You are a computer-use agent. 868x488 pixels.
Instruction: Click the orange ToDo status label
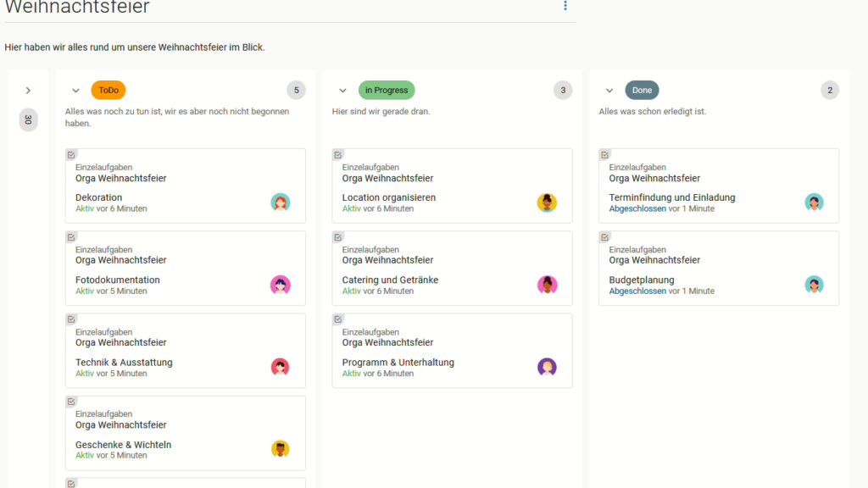tap(108, 91)
